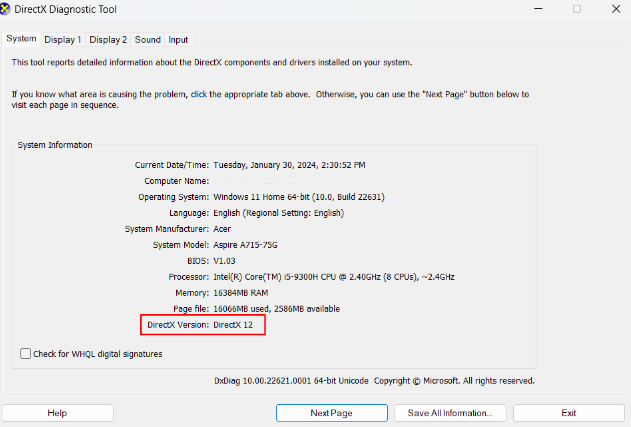Click the 'English (Regional Setting: English)' value
Image resolution: width=631 pixels, height=427 pixels.
[x=278, y=213]
